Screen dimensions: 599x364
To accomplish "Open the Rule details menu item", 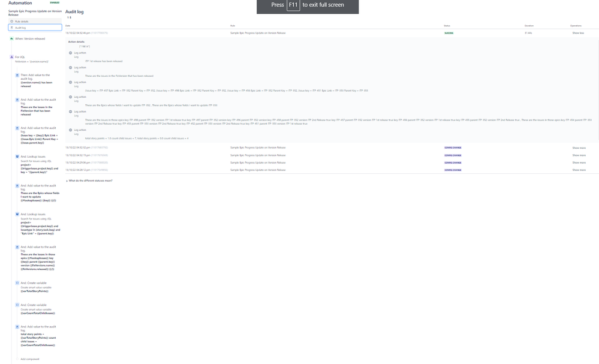I will point(35,22).
